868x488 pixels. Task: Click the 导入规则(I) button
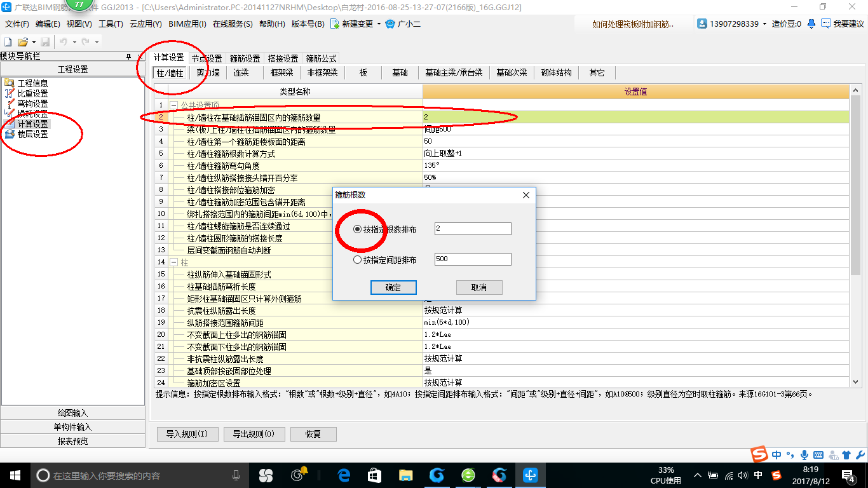tap(187, 434)
